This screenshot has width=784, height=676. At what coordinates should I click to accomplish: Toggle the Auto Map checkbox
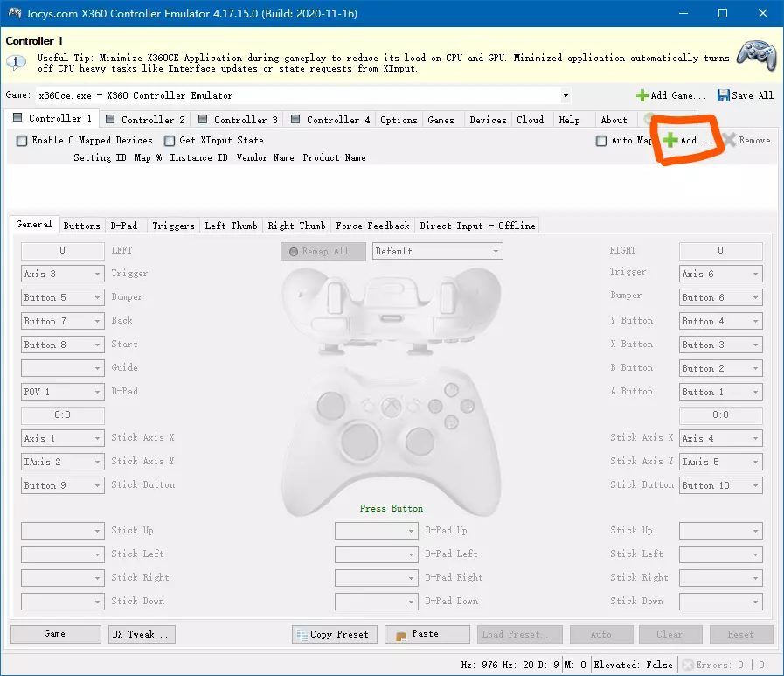pyautogui.click(x=601, y=141)
